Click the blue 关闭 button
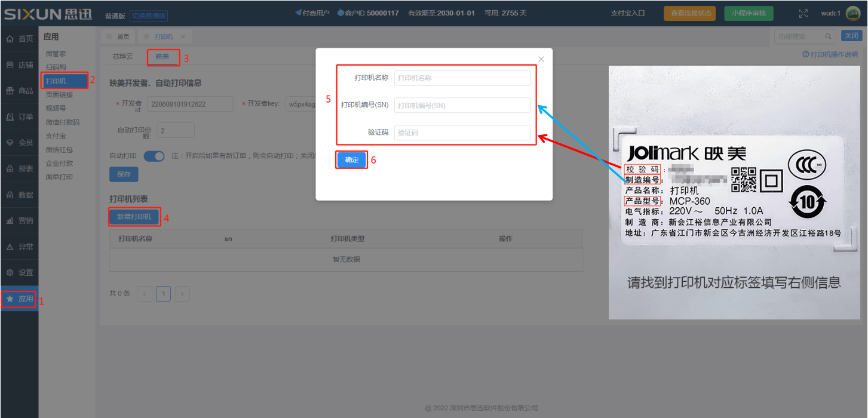The image size is (868, 418). coord(851,36)
